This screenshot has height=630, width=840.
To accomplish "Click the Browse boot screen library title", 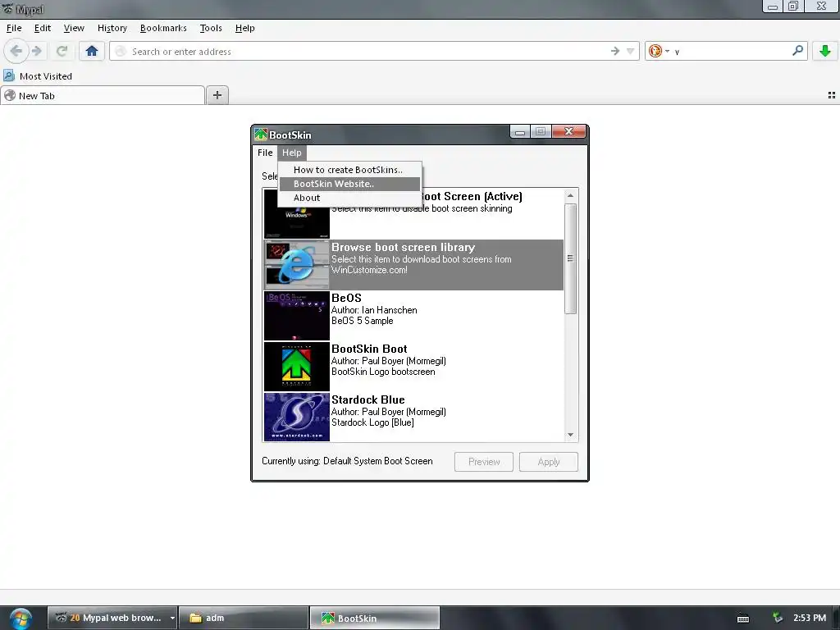I will coord(403,247).
